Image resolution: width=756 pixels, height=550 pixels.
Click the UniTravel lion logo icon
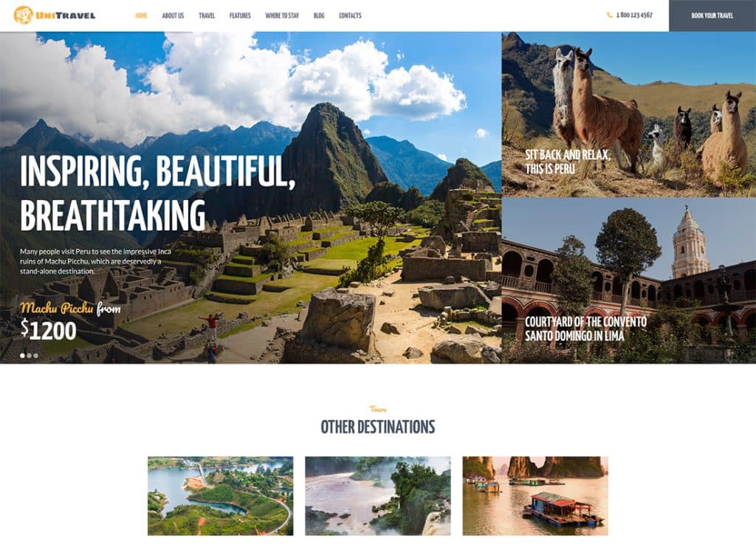pos(23,16)
